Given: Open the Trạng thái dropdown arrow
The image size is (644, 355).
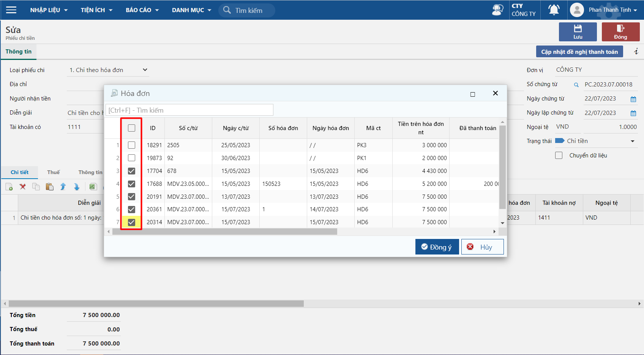Looking at the screenshot, I should [x=632, y=141].
